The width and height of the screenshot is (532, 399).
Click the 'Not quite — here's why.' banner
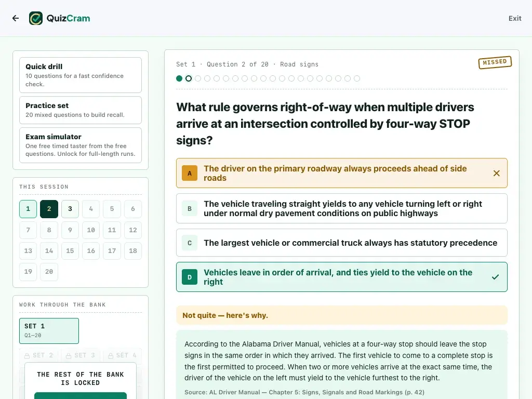click(x=342, y=315)
